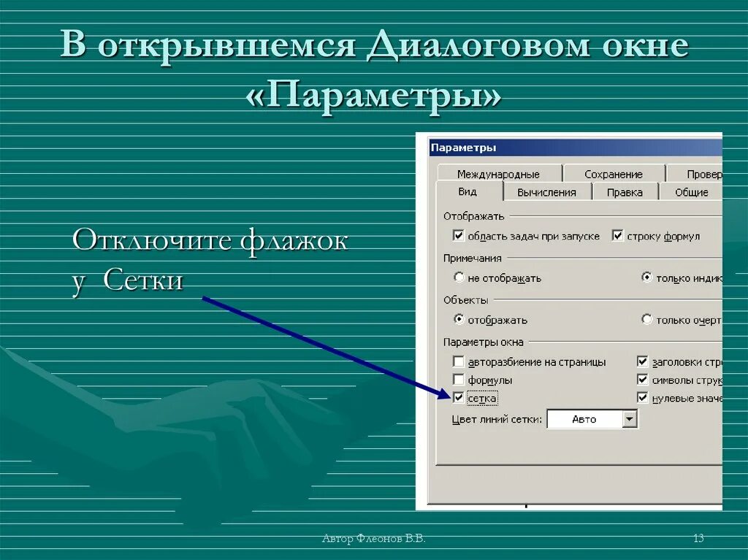Viewport: 748px width, 560px height.
Task: Click the Объекты group label
Action: 465,300
